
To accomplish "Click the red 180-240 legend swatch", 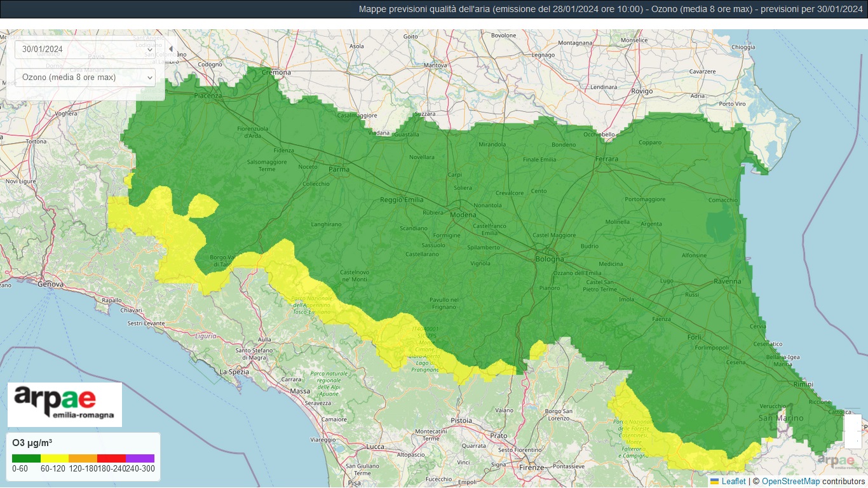I will [x=111, y=457].
